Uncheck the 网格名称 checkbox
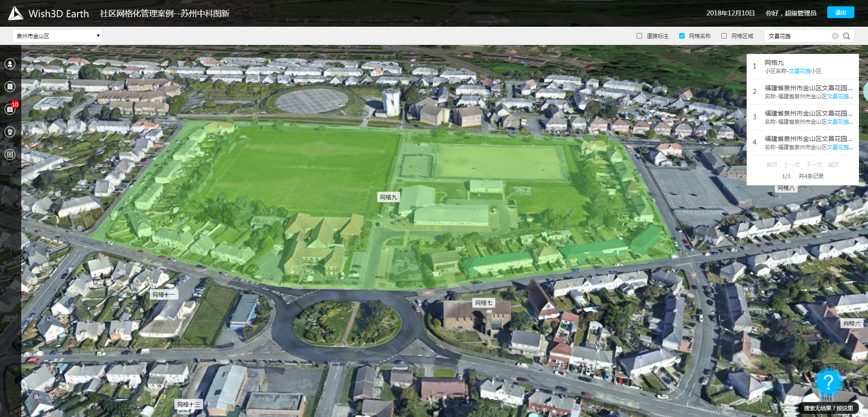 pos(682,36)
